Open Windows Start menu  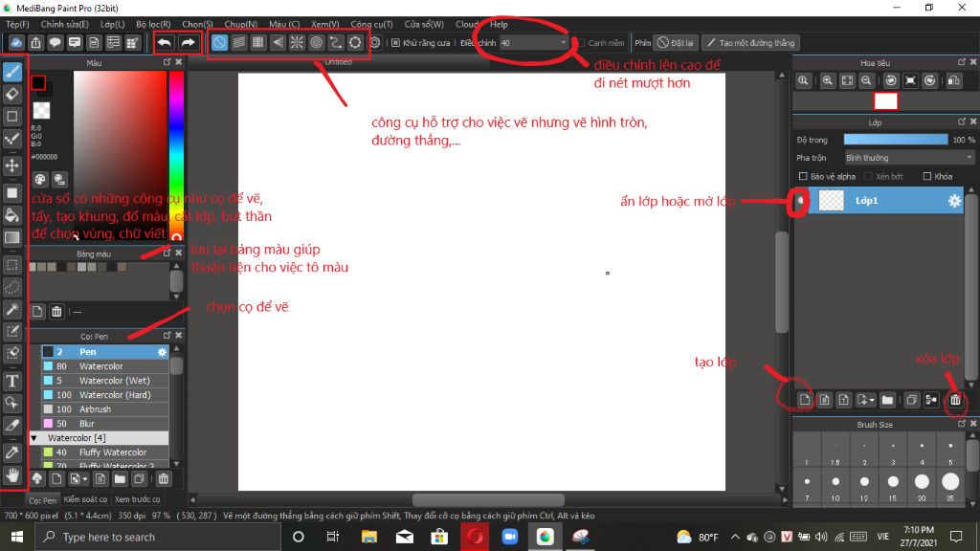coord(17,537)
